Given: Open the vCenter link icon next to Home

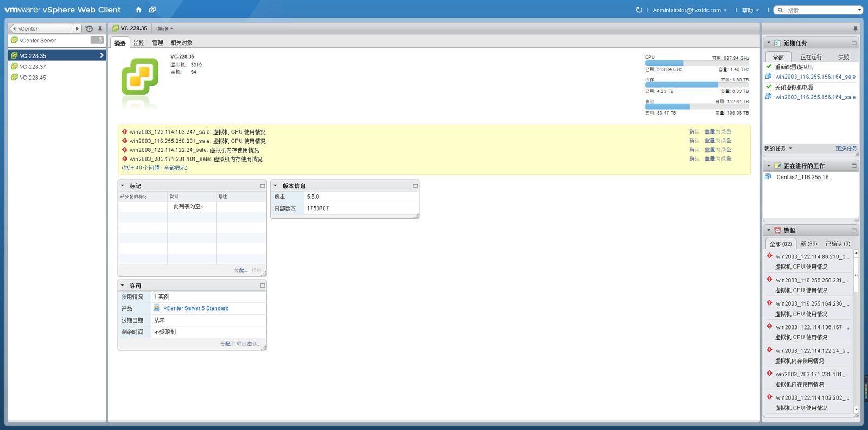Looking at the screenshot, I should pos(152,10).
